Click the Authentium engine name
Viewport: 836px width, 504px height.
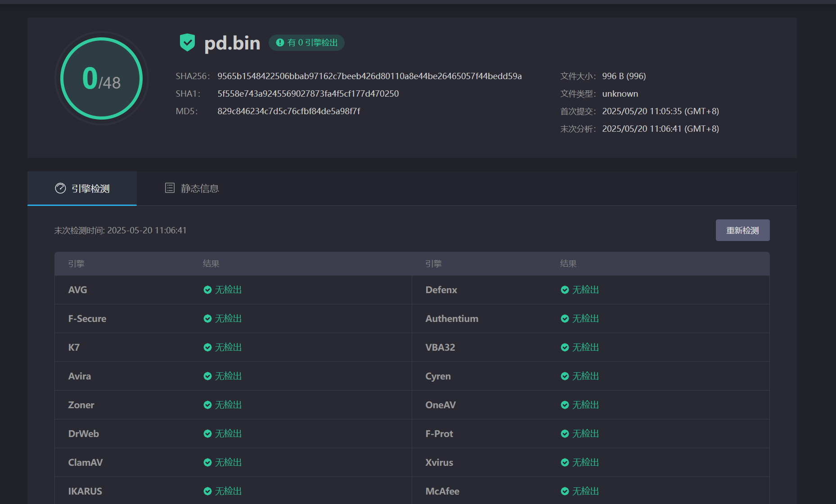tap(452, 319)
